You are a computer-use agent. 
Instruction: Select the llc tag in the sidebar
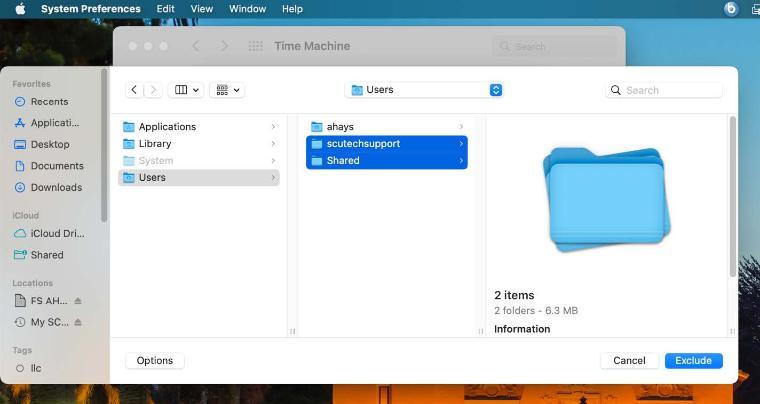coord(29,368)
